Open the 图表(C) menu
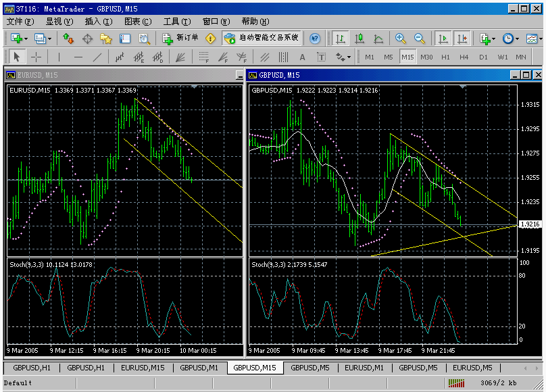 click(x=138, y=22)
